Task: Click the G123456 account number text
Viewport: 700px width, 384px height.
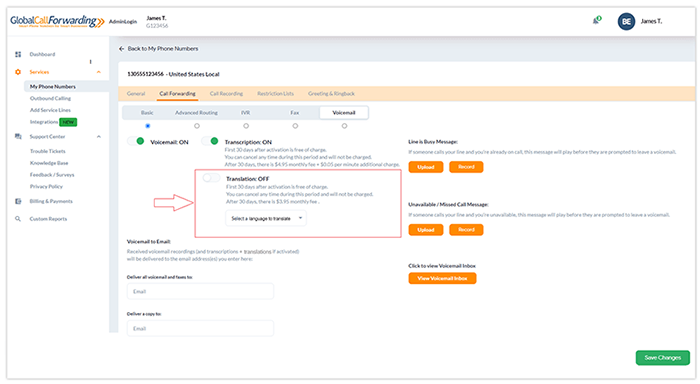Action: (157, 26)
